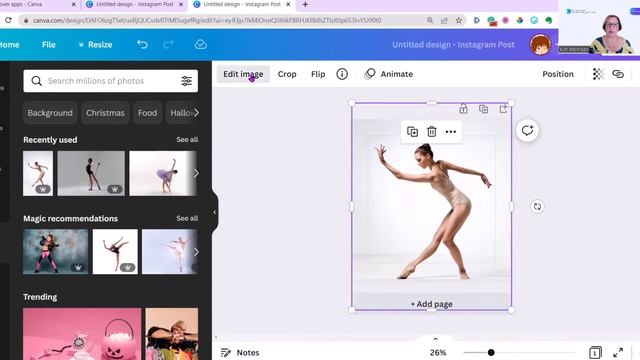
Task: Click the undo arrow icon
Action: (x=142, y=44)
